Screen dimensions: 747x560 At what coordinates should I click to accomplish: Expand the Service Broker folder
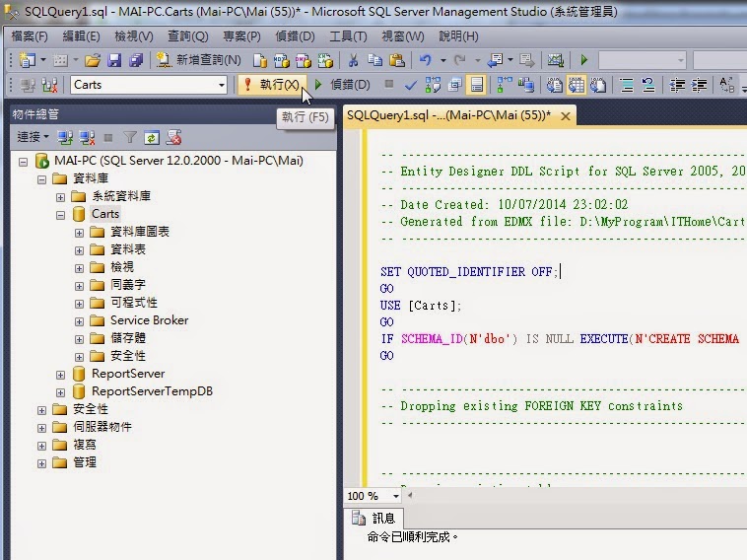[x=79, y=321]
